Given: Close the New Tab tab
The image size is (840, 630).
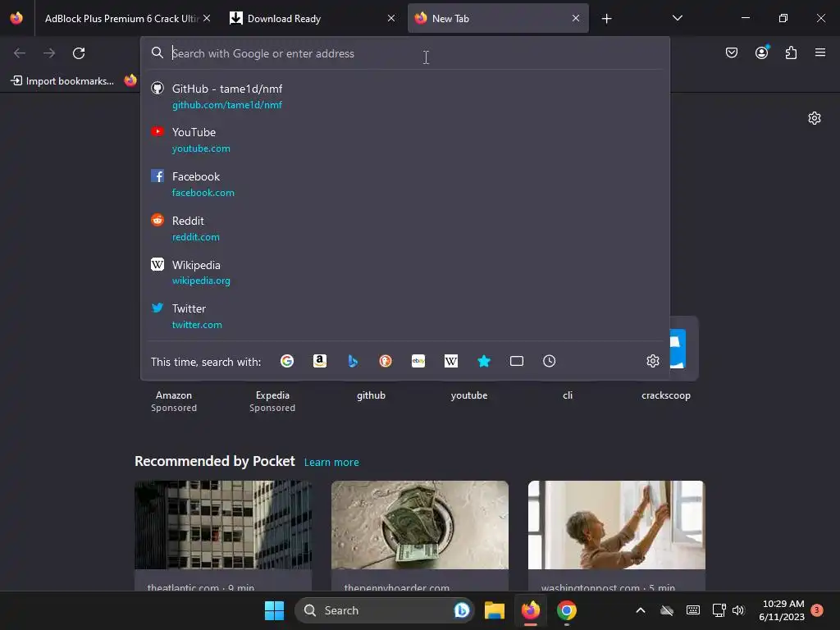Looking at the screenshot, I should point(576,18).
